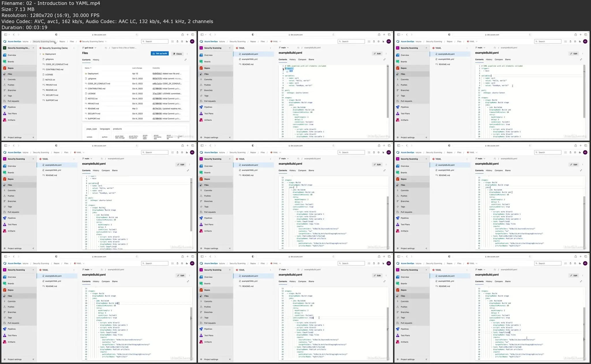Viewport: 591px width, 364px height.
Task: Open marketplace bag icon in Security Scanning Demo frame
Action: (x=177, y=42)
